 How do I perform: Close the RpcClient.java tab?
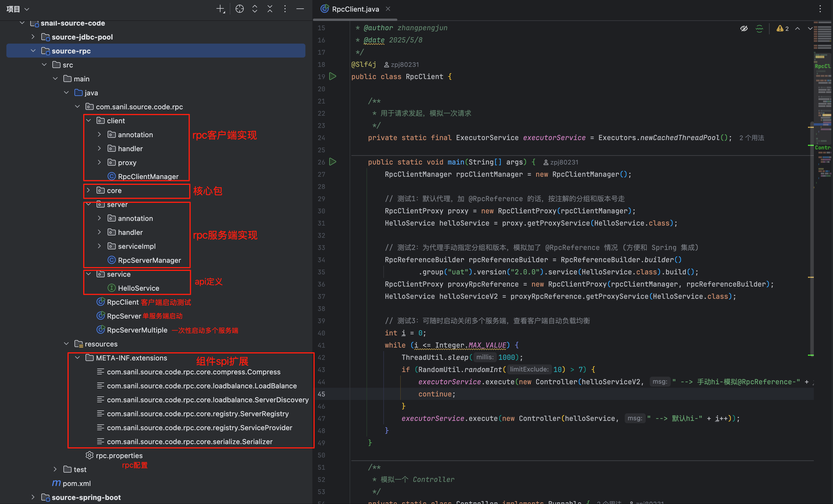click(x=388, y=9)
